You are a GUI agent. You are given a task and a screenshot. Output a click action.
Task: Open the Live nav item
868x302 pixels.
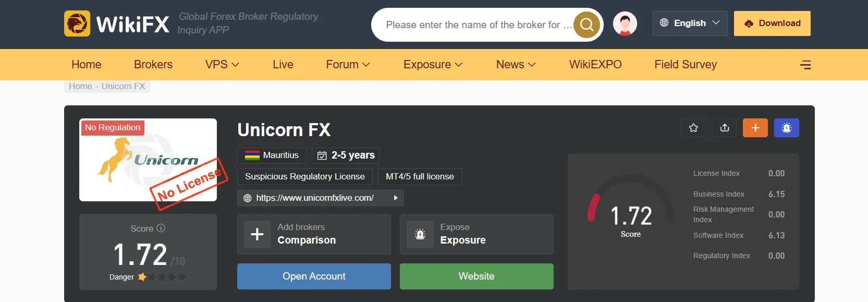click(283, 65)
